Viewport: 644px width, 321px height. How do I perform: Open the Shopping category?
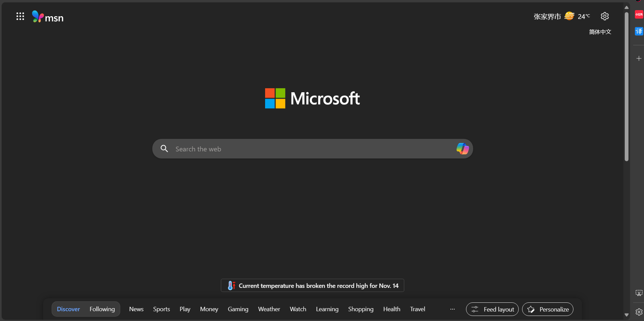(361, 309)
